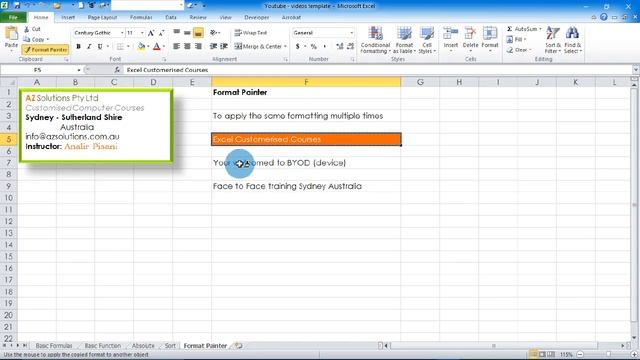Expand the Name Box dropdown arrow
This screenshot has height=360, width=640.
(79, 70)
